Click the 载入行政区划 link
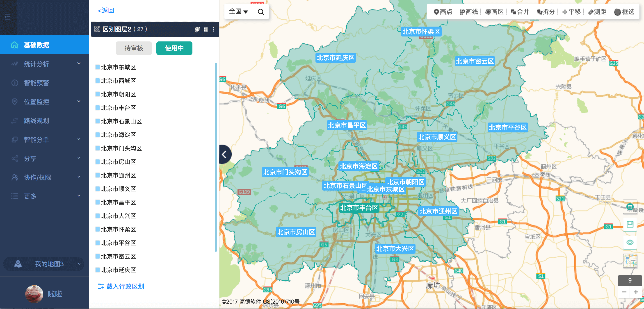644x309 pixels. (x=121, y=286)
